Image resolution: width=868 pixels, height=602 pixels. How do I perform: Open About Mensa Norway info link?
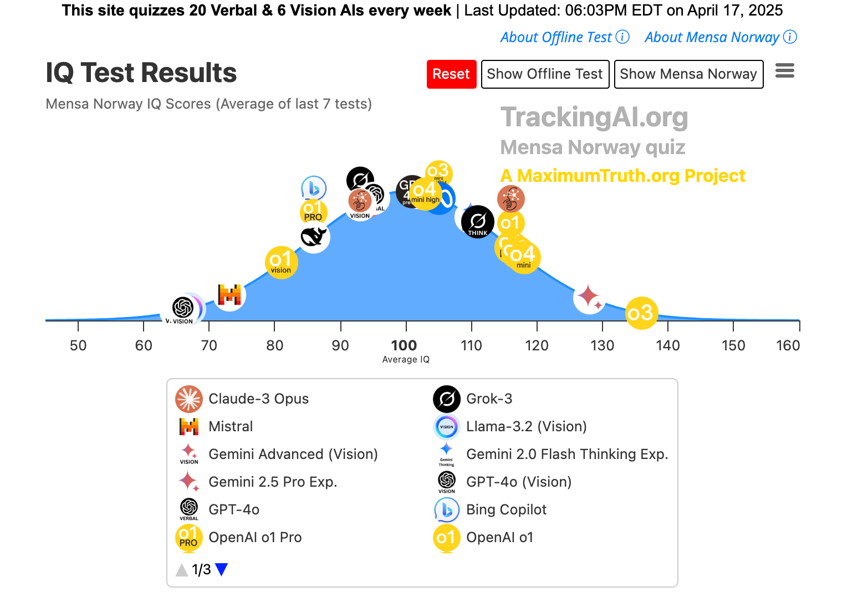[720, 37]
